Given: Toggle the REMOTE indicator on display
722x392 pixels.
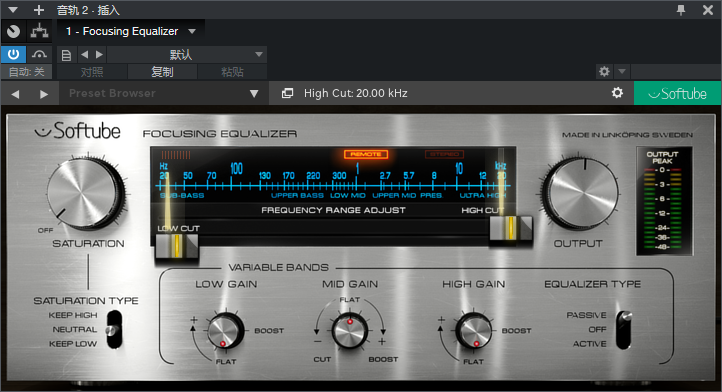Looking at the screenshot, I should tap(366, 154).
